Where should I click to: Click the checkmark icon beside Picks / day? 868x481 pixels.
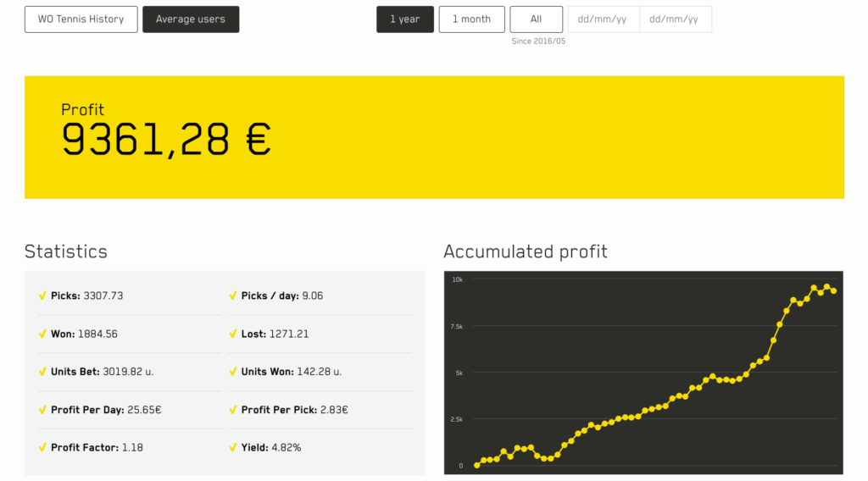click(233, 296)
